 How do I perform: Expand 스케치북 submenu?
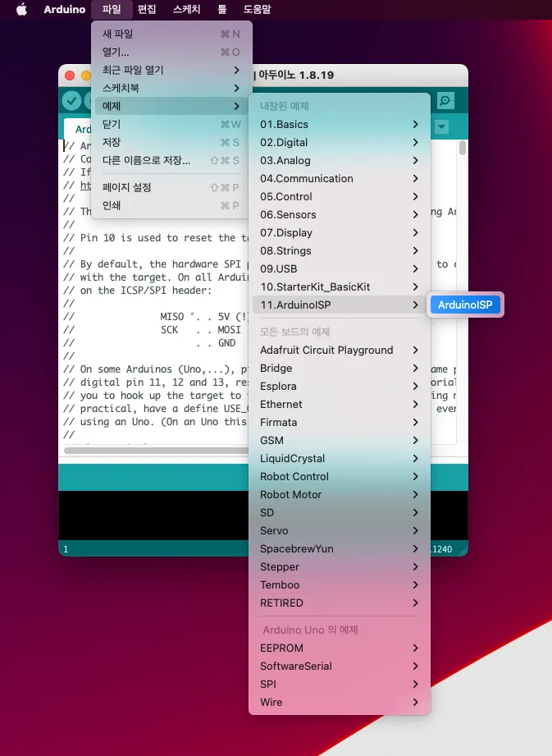[171, 88]
